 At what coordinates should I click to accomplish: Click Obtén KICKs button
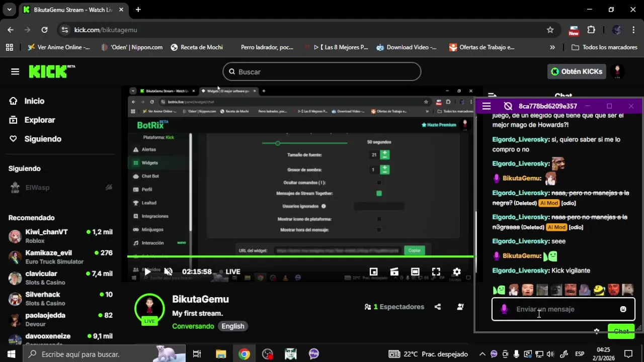click(577, 71)
